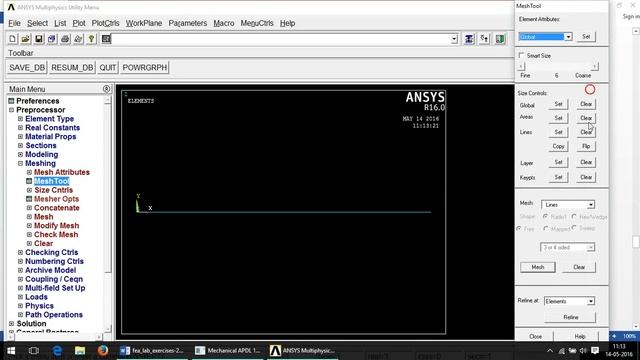
Task: Open Action Center notification icon
Action: (x=595, y=351)
